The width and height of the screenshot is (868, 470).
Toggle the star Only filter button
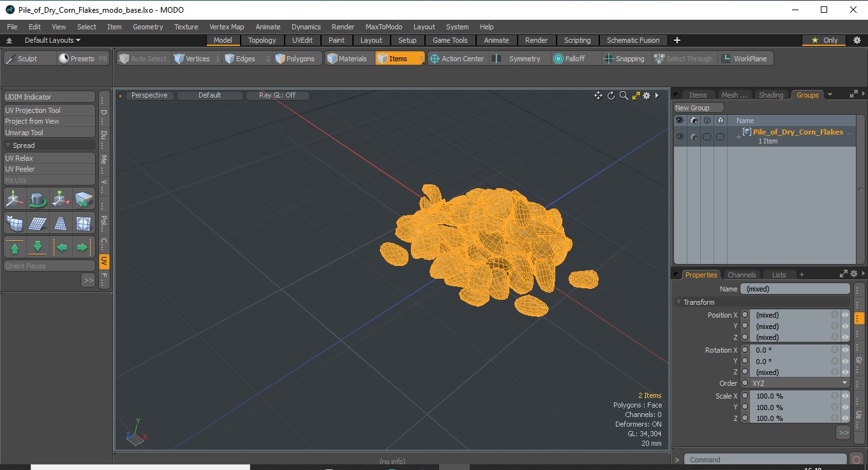825,40
